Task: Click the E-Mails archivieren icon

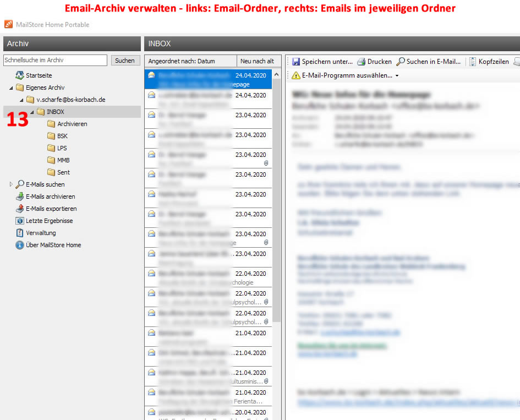Action: (20, 197)
